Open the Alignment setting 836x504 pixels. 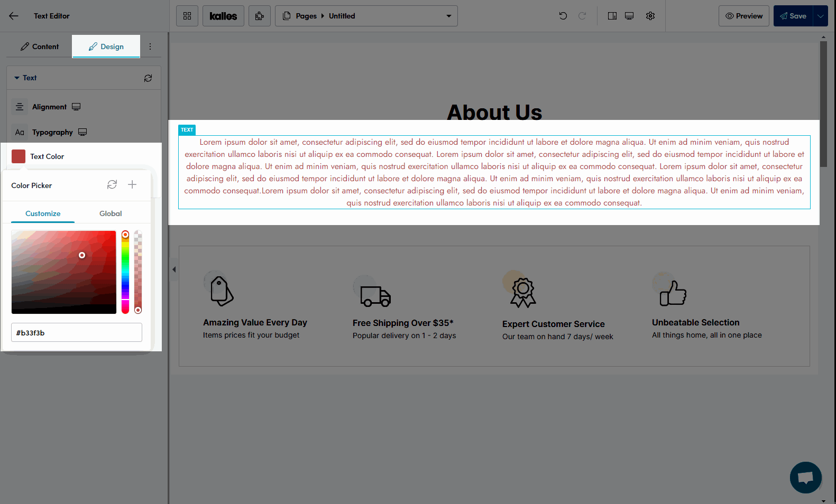click(49, 107)
